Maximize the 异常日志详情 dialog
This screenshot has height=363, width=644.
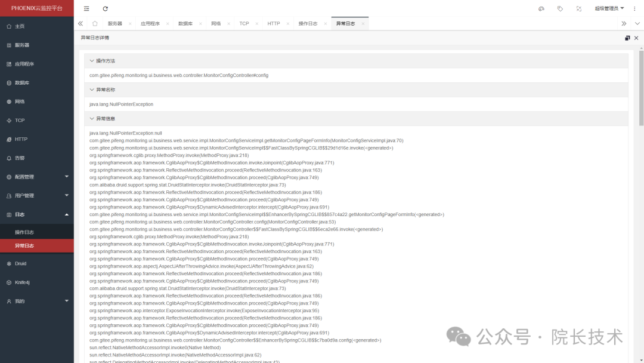click(627, 38)
